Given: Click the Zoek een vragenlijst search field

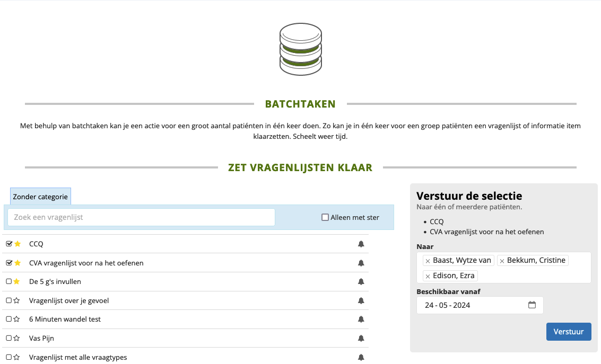Looking at the screenshot, I should 141,217.
